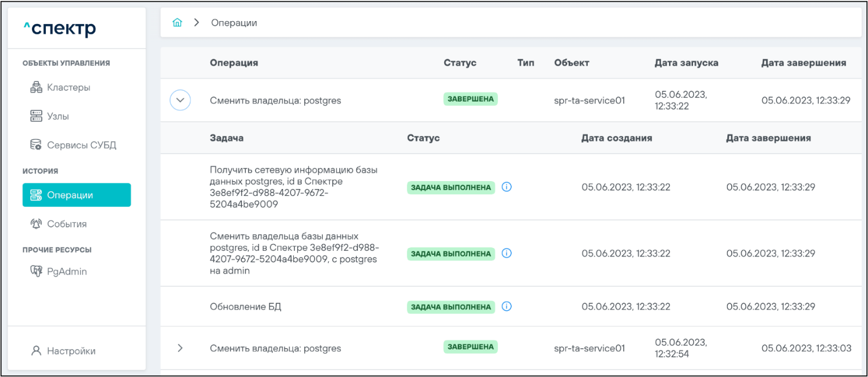The width and height of the screenshot is (868, 377).
Task: Click spr-ta-service01 object in first row
Action: click(589, 101)
